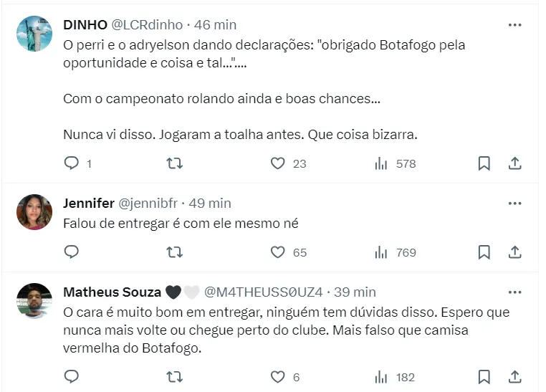This screenshot has height=392, width=546.
Task: Open more options on Matheus Souza's tweet
Action: [514, 292]
